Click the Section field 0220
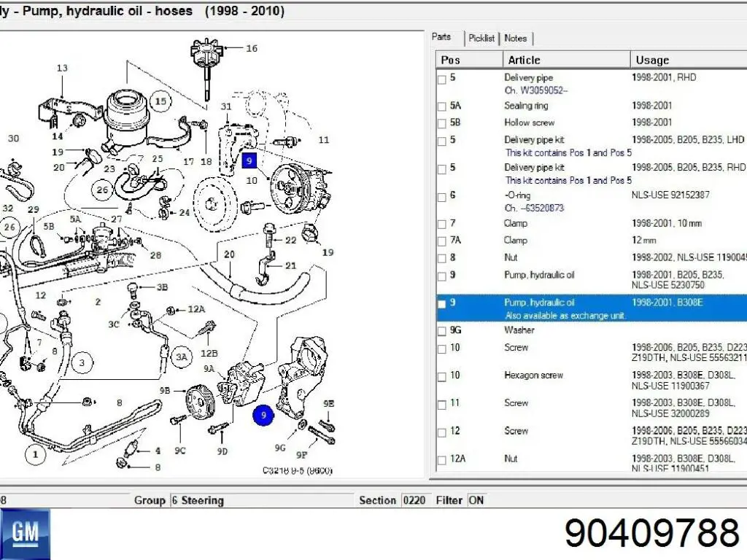 [416, 500]
